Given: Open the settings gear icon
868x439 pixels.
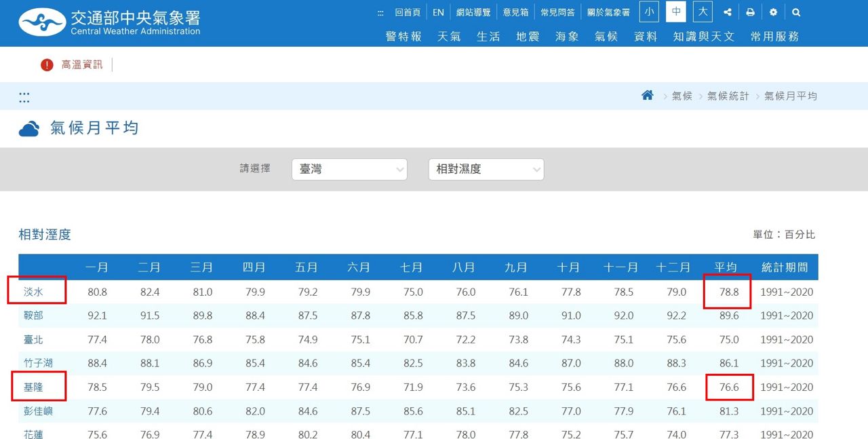Looking at the screenshot, I should pyautogui.click(x=773, y=12).
